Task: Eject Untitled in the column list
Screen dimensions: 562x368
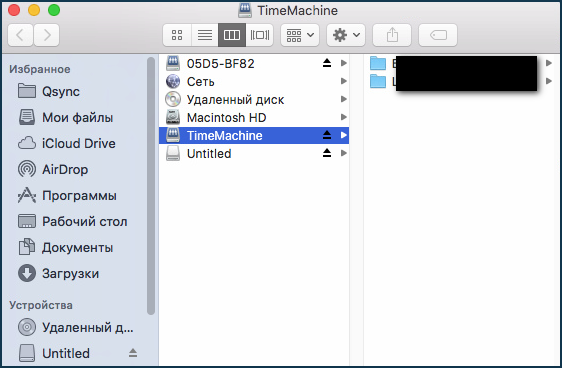Action: tap(327, 153)
